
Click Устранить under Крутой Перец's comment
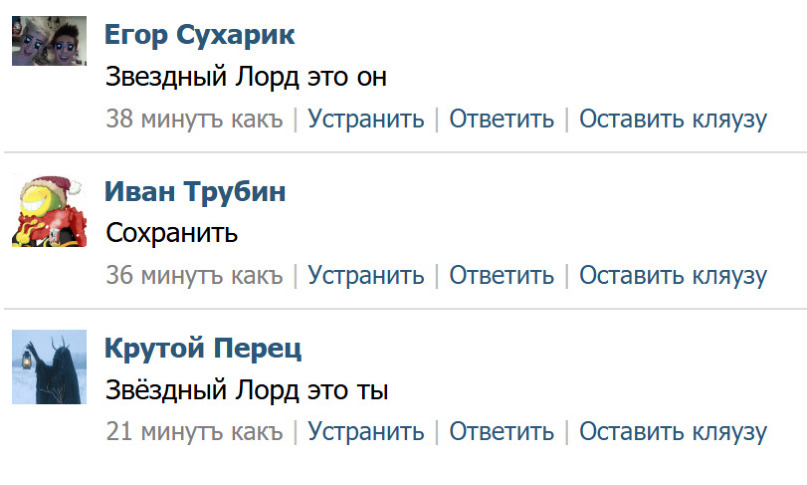point(366,432)
